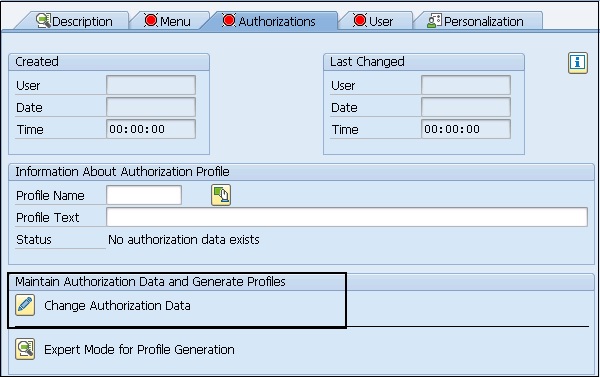Click the Expert Mode for Profile Generation icon
This screenshot has width=600, height=377.
coord(25,349)
